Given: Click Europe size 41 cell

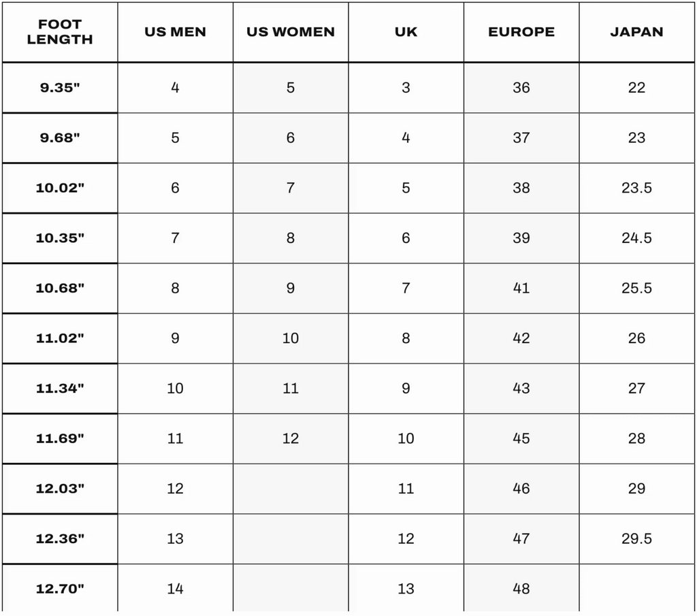Looking at the screenshot, I should [x=521, y=288].
